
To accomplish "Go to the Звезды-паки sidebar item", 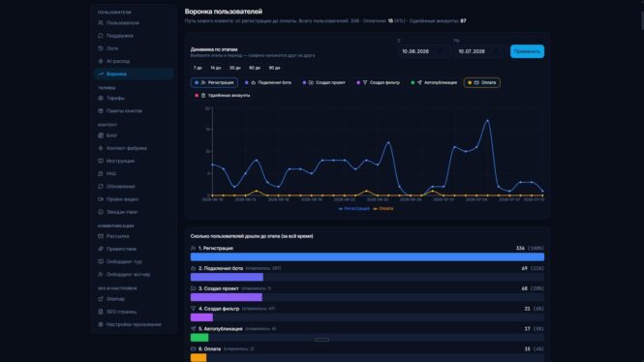I will click(134, 212).
